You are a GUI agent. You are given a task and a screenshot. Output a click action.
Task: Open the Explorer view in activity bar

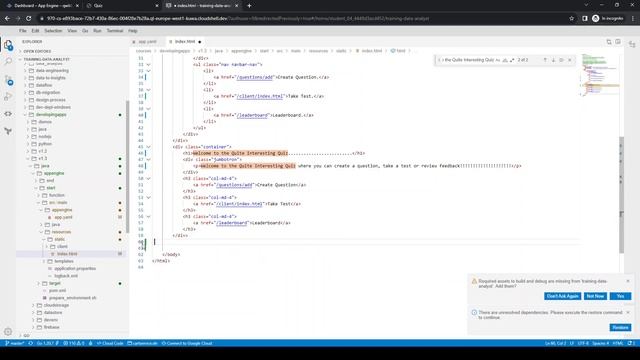pyautogui.click(x=8, y=44)
